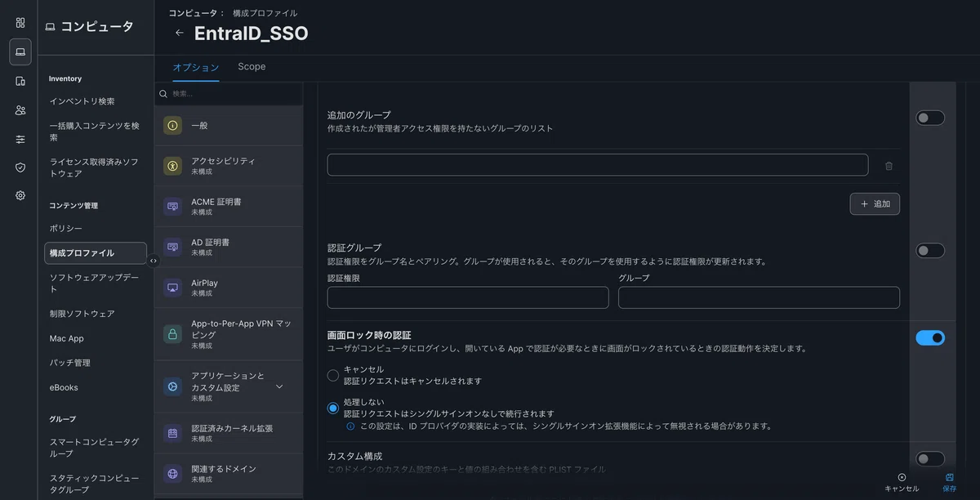Click the コンピュータ breadcrumb link
Screen dimensions: 980x500
tap(193, 13)
